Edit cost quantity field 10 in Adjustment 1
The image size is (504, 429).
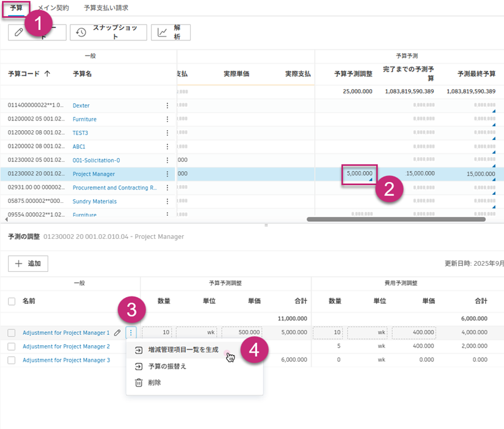328,332
